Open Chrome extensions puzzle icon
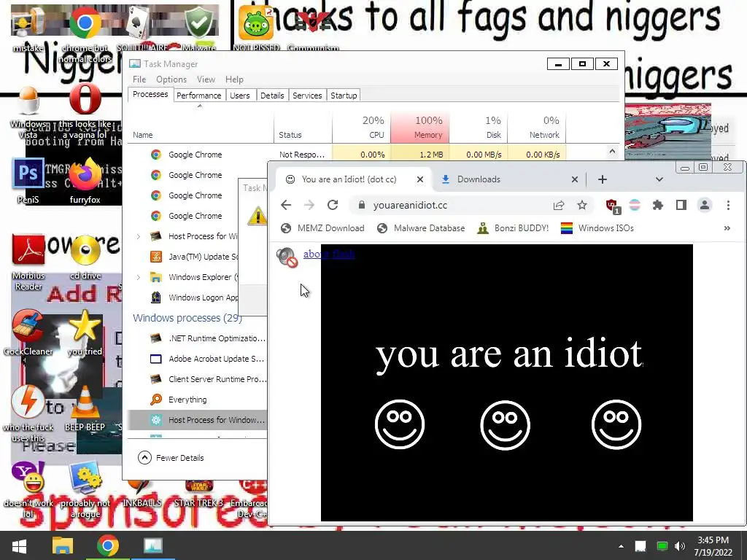 658,205
